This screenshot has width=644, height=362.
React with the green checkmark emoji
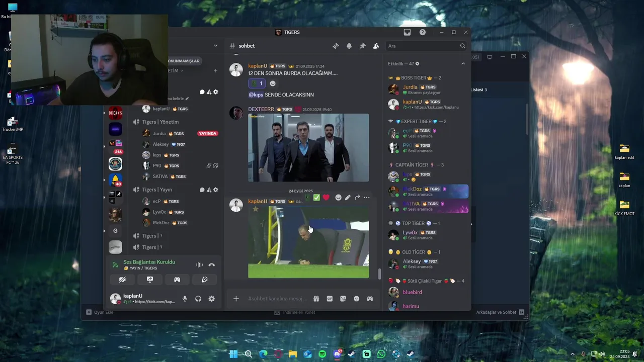click(x=316, y=198)
